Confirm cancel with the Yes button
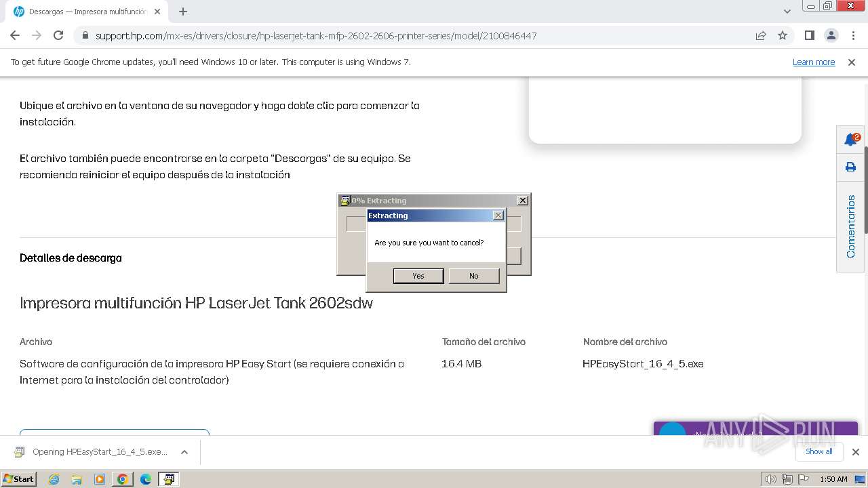Image resolution: width=868 pixels, height=488 pixels. (x=418, y=276)
